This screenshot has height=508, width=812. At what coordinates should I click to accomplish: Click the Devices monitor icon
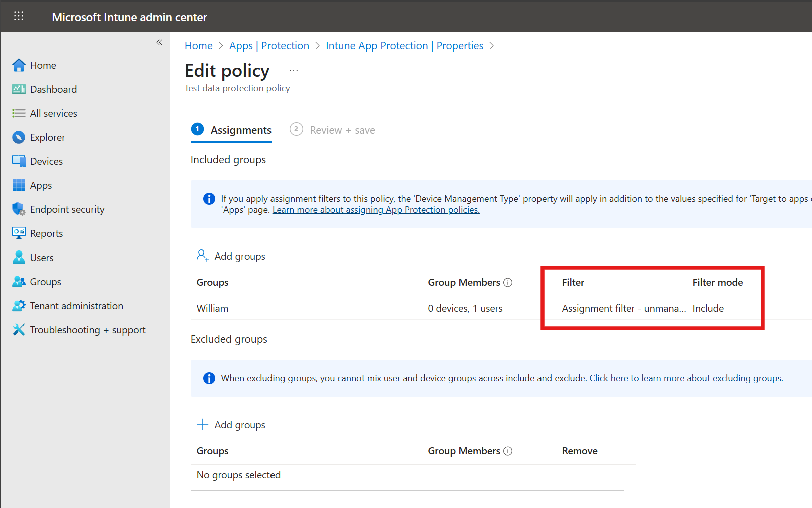[19, 161]
